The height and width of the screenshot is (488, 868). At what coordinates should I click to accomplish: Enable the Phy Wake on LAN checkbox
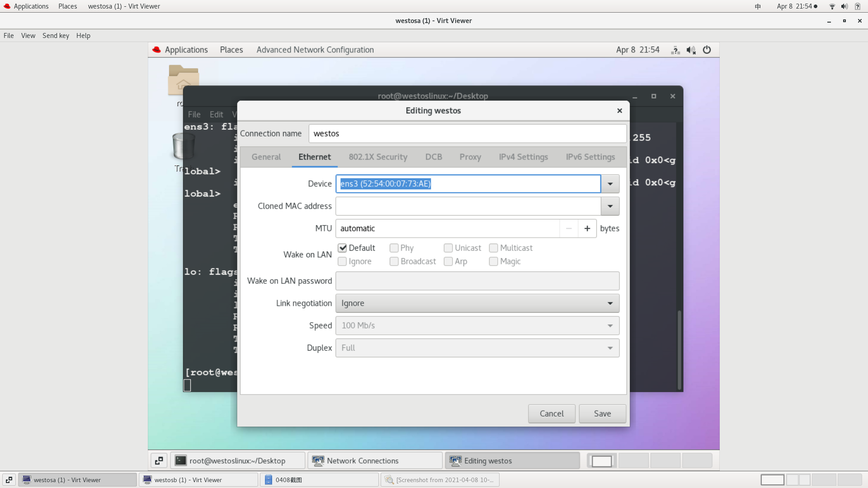coord(394,248)
